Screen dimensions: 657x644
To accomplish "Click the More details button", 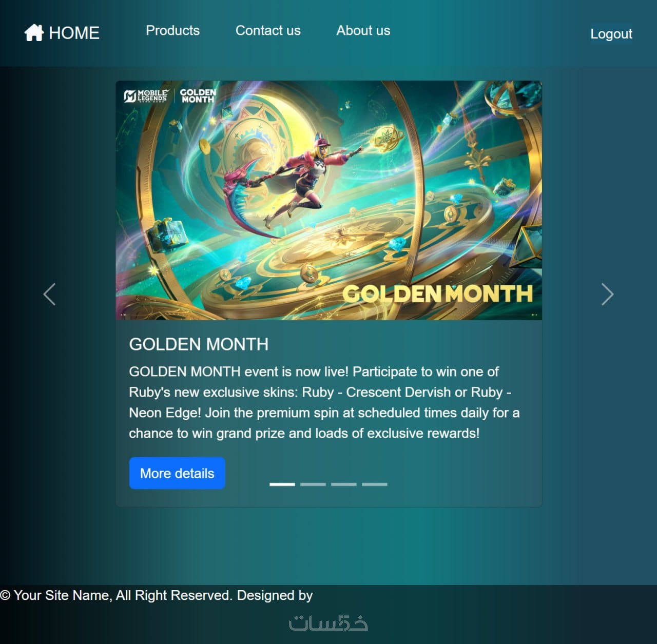I will click(x=177, y=473).
